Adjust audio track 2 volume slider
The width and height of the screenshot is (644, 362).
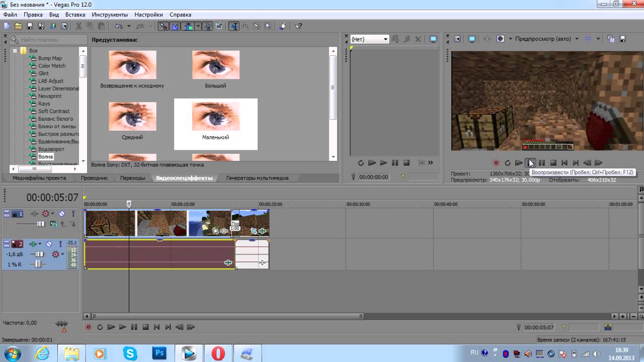(39, 254)
